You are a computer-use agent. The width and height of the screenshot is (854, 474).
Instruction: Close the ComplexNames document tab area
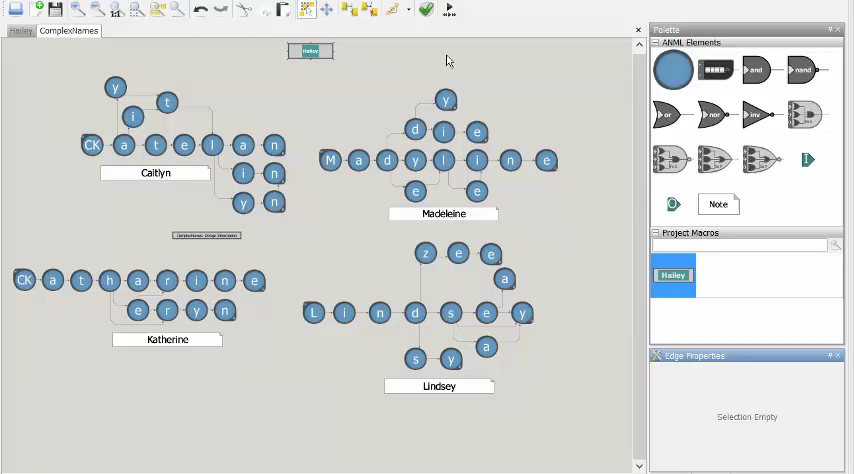point(638,30)
